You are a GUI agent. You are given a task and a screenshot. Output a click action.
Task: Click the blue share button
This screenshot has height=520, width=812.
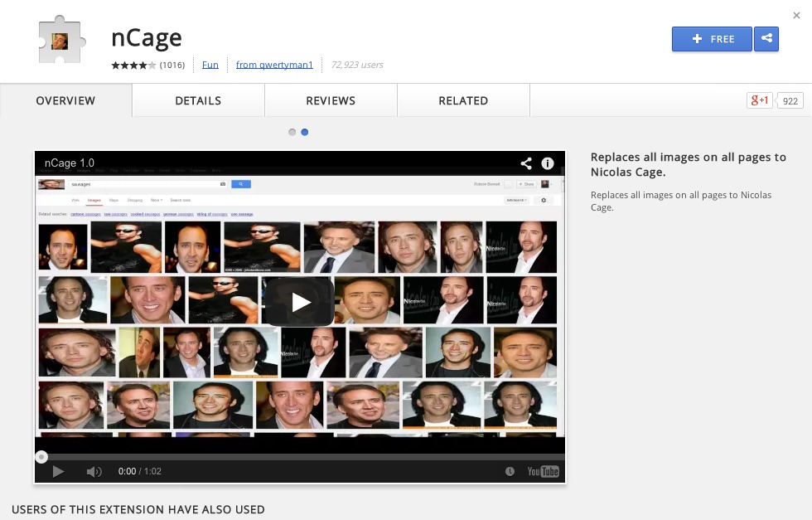click(766, 39)
